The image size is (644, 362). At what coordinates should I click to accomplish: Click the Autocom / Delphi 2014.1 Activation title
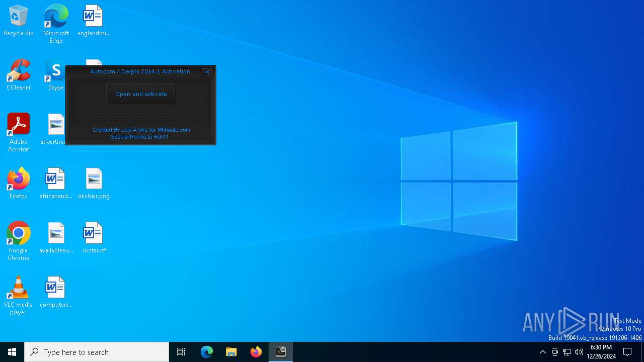pyautogui.click(x=140, y=71)
